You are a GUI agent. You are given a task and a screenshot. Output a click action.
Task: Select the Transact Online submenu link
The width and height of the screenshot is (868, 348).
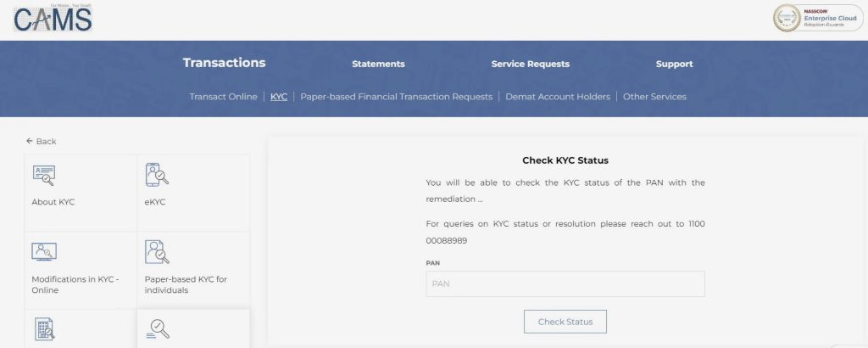coord(223,97)
